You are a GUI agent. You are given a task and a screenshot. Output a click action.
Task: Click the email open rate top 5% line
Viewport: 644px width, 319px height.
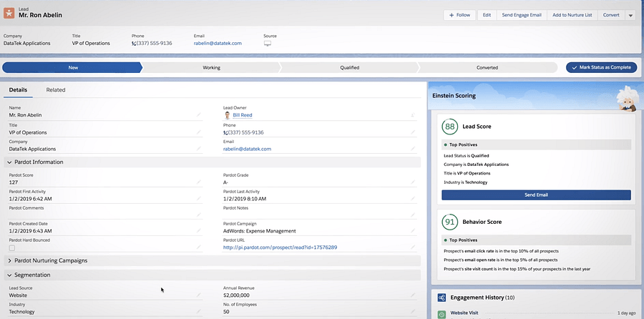(x=501, y=260)
